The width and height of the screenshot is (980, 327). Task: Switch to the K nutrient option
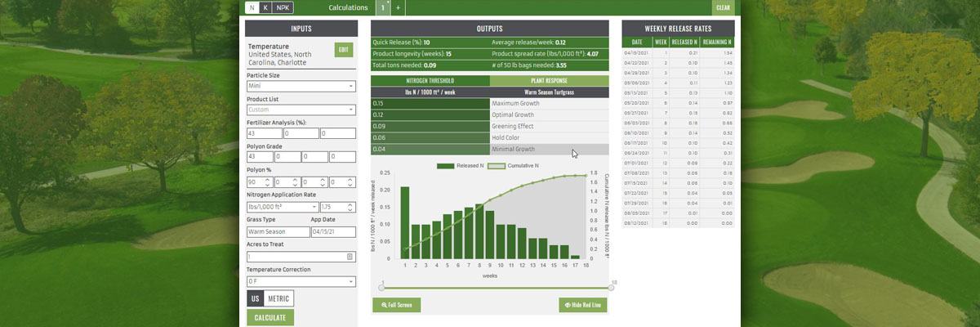pyautogui.click(x=265, y=7)
